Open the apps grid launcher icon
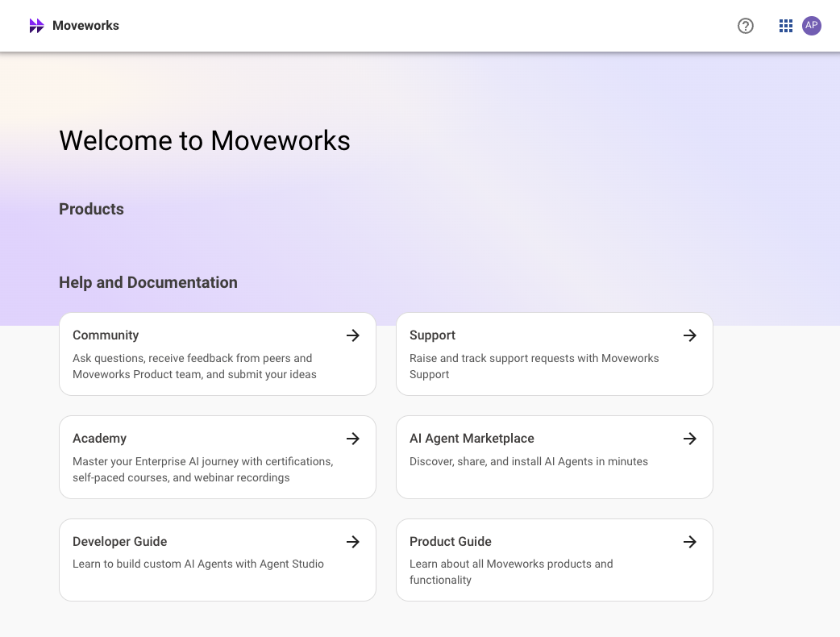Screen dimensions: 840x637 click(785, 26)
